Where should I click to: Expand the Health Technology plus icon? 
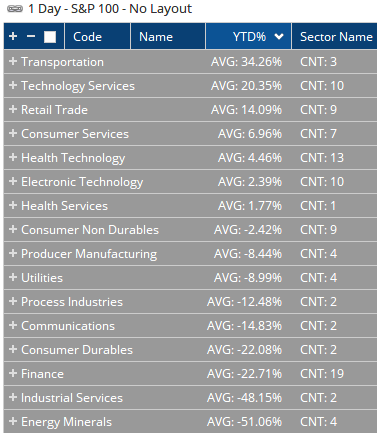pyautogui.click(x=13, y=157)
